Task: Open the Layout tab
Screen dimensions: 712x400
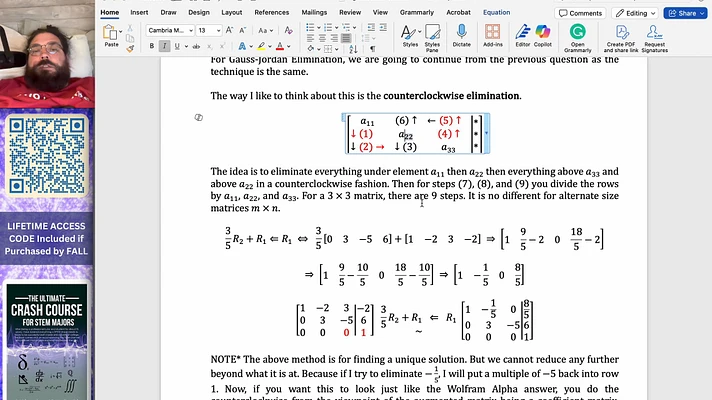Action: pos(232,12)
